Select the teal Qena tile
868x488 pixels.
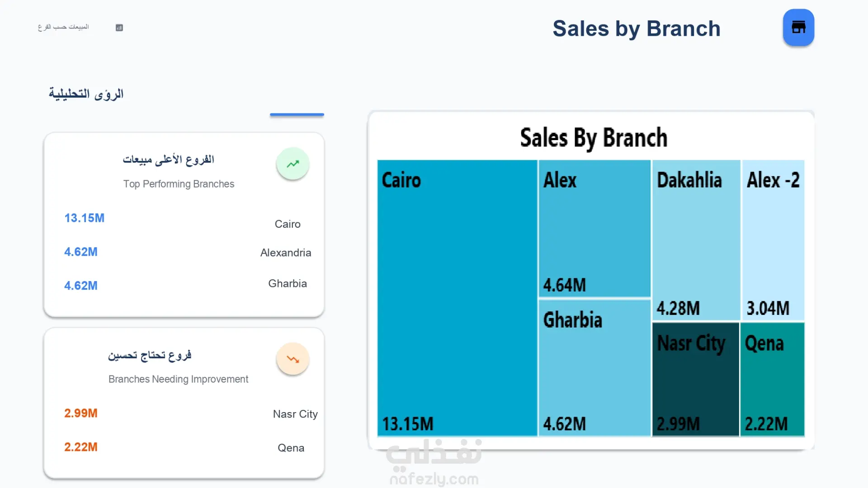point(772,380)
